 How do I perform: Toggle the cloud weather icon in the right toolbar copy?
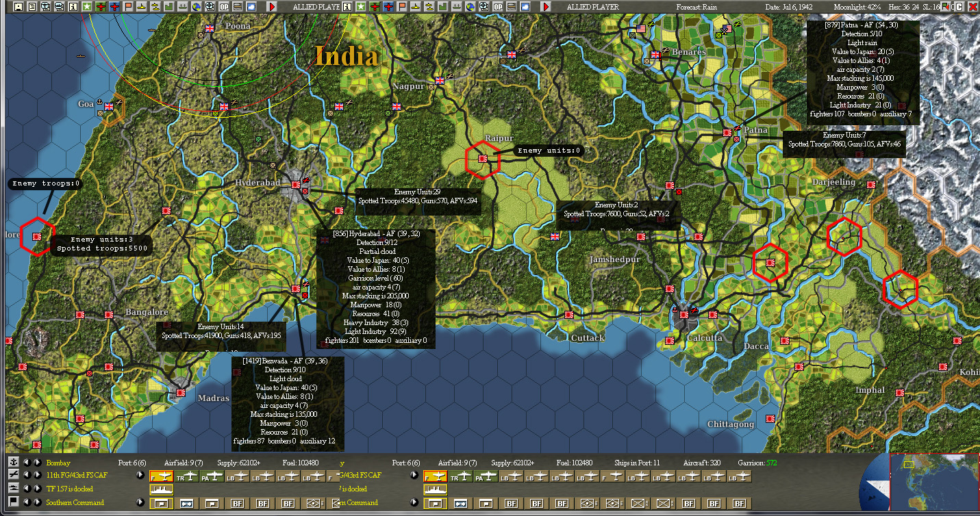pyautogui.click(x=525, y=6)
